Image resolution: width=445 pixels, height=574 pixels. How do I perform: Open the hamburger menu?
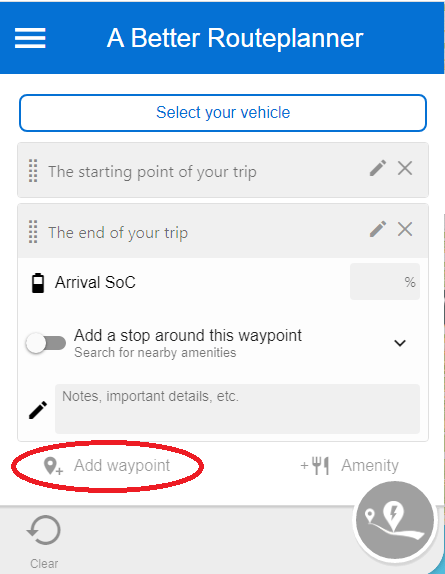[x=30, y=38]
